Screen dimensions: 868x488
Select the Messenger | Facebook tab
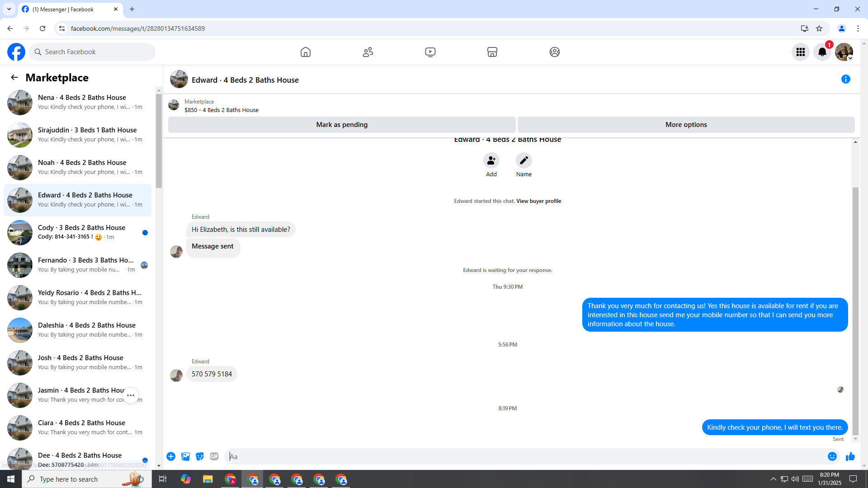(70, 9)
